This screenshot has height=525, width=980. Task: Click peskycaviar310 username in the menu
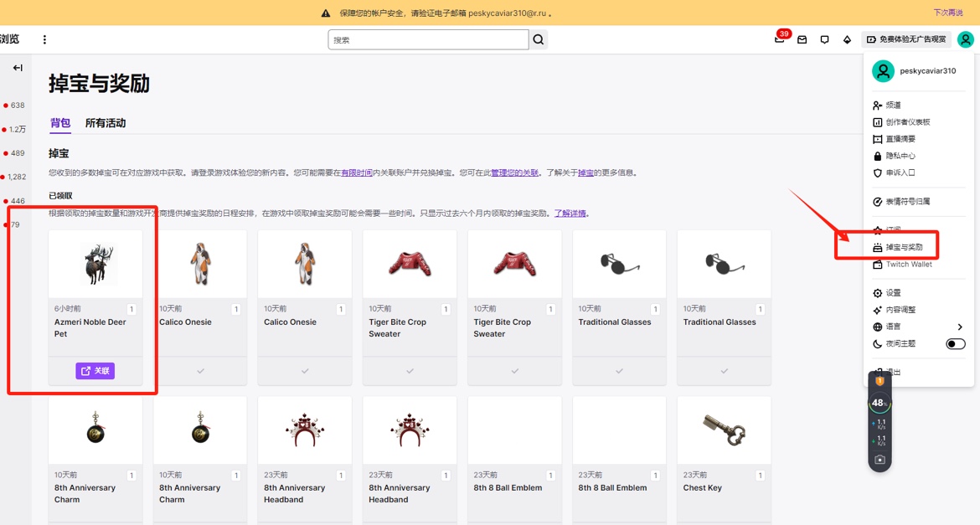click(x=927, y=70)
